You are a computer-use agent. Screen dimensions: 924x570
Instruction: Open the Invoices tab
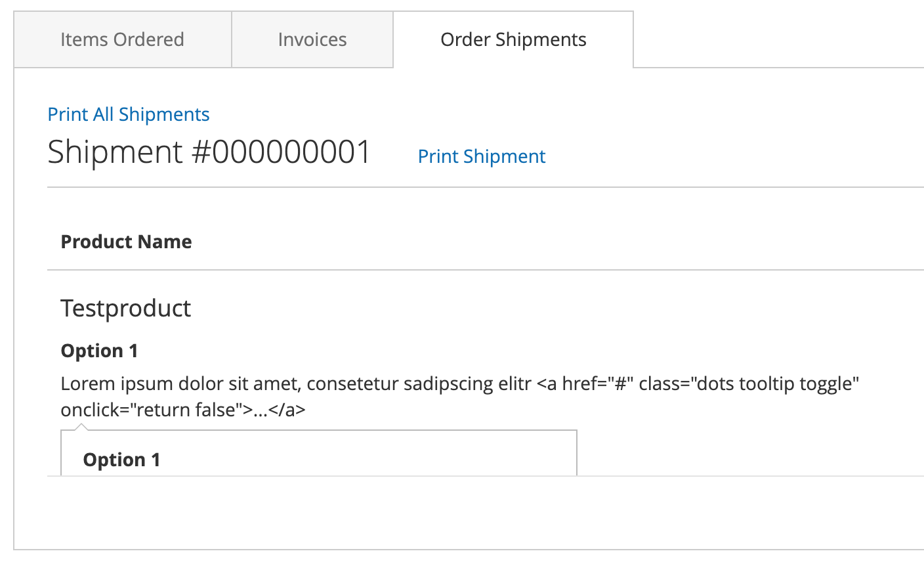pos(312,39)
